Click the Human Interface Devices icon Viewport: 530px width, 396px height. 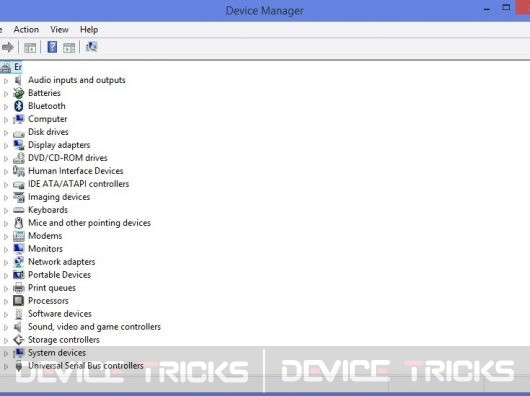pos(19,171)
